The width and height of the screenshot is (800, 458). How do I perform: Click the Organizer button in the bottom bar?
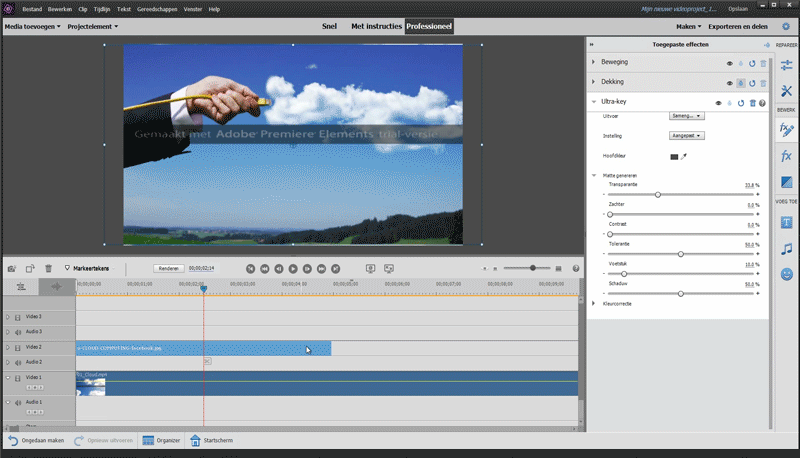click(160, 440)
